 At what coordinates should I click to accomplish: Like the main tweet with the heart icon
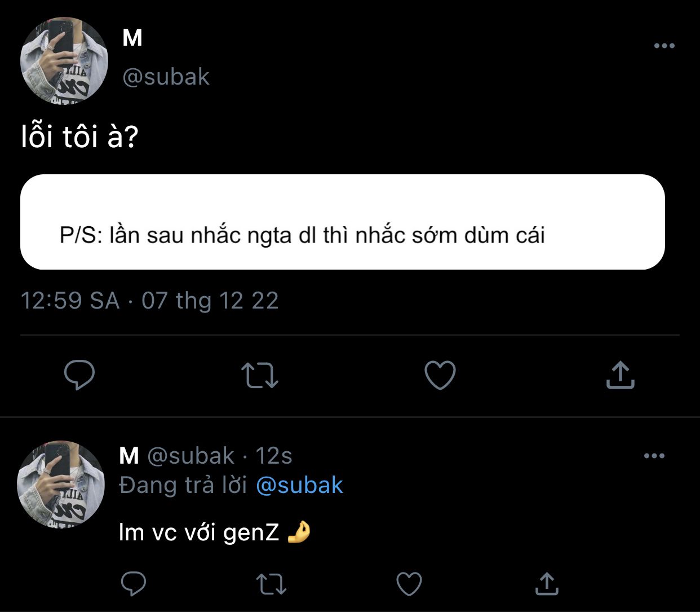point(440,376)
